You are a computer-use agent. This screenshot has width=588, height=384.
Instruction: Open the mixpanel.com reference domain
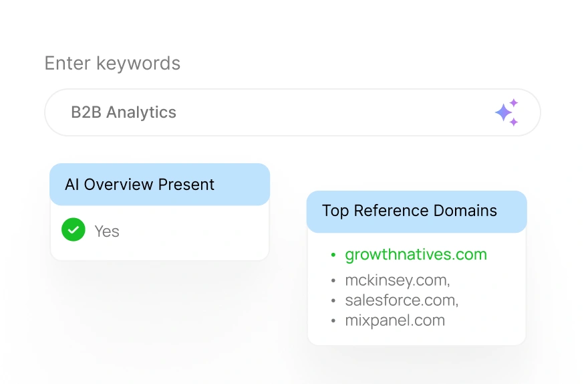pos(395,320)
